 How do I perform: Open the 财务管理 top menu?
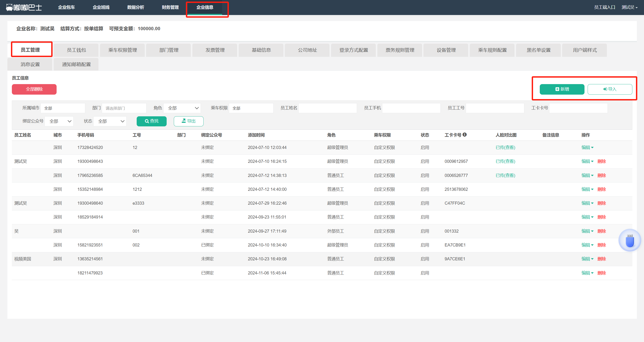tap(170, 7)
